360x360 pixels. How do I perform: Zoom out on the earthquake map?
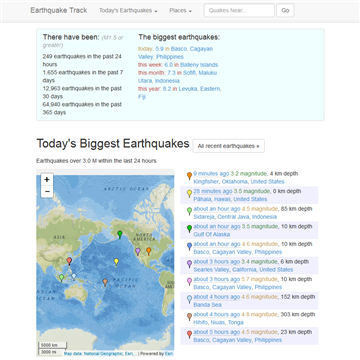point(47,191)
